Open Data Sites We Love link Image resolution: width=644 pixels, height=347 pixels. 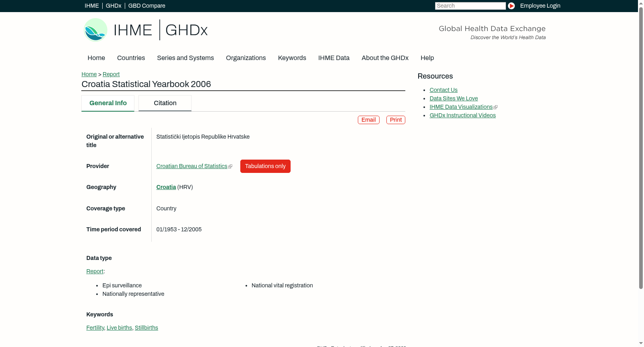(x=454, y=98)
